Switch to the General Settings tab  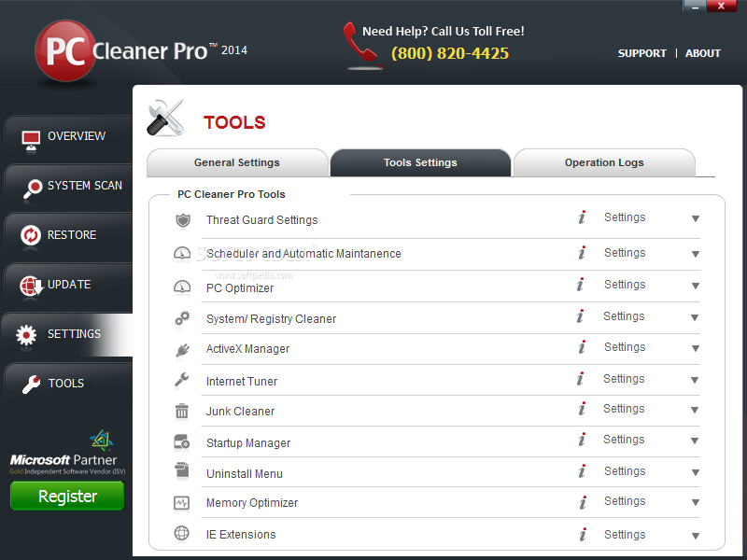[237, 162]
